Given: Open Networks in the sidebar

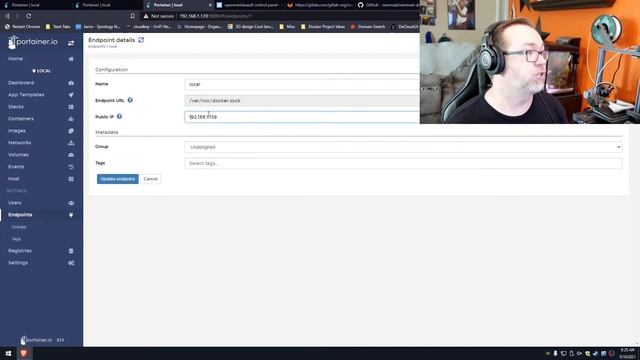Looking at the screenshot, I should (x=20, y=143).
